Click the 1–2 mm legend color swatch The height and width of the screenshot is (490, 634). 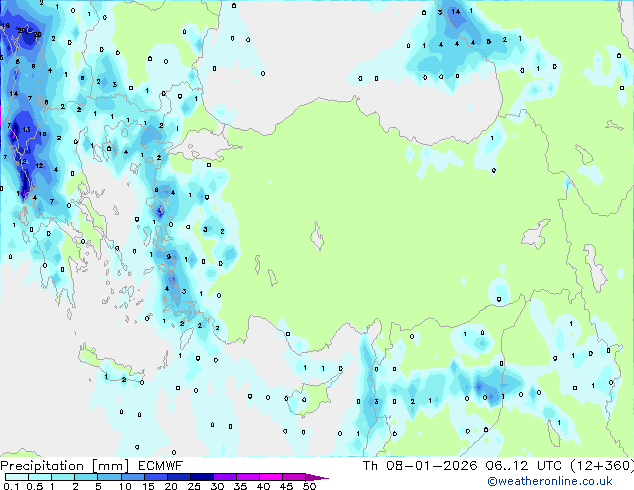click(63, 477)
